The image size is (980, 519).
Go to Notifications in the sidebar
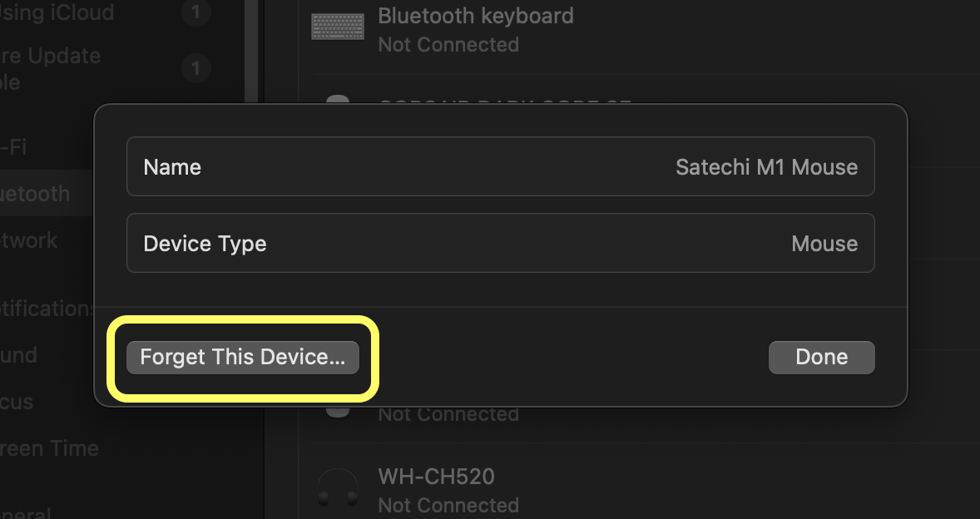pyautogui.click(x=47, y=309)
